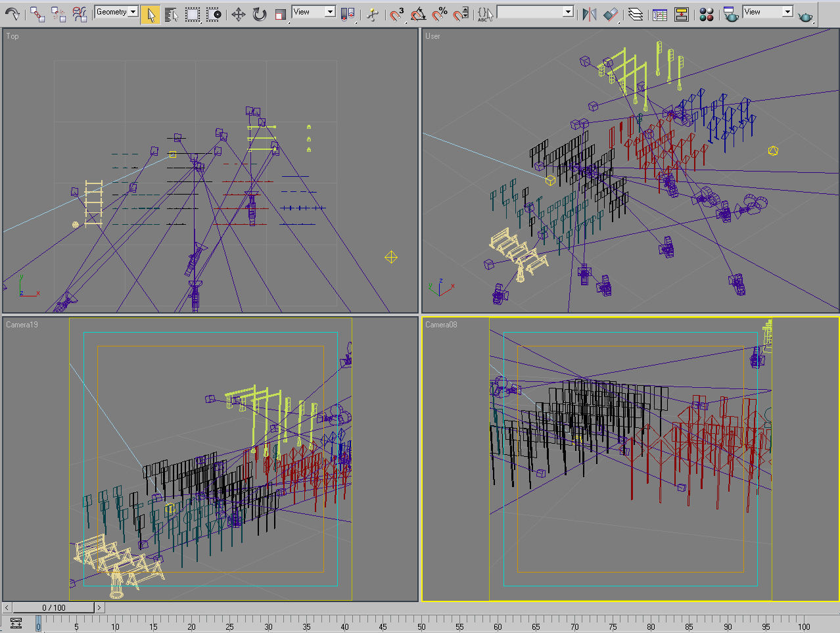Open Schematic View icon
The width and height of the screenshot is (840, 633).
coord(682,14)
